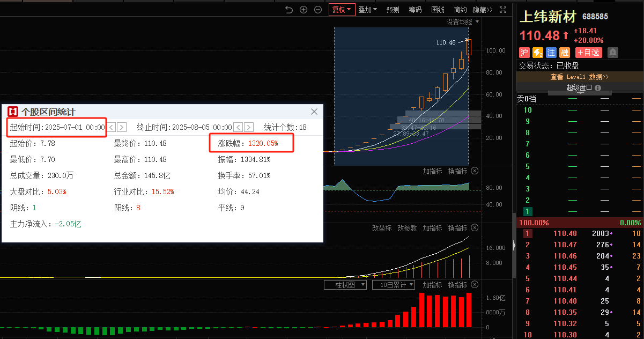Click the side panel collapse handle arrow
644x339 pixels.
[x=514, y=246]
